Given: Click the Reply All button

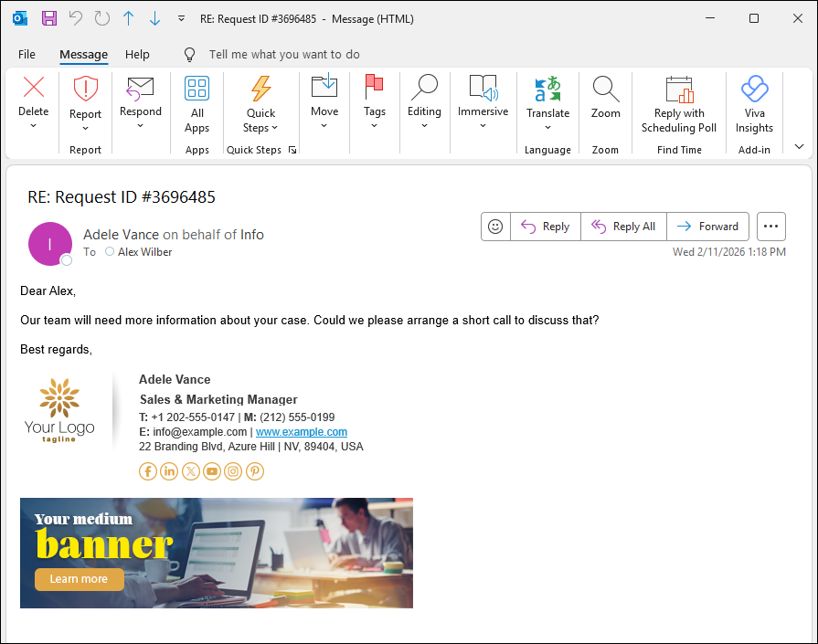Looking at the screenshot, I should click(623, 227).
